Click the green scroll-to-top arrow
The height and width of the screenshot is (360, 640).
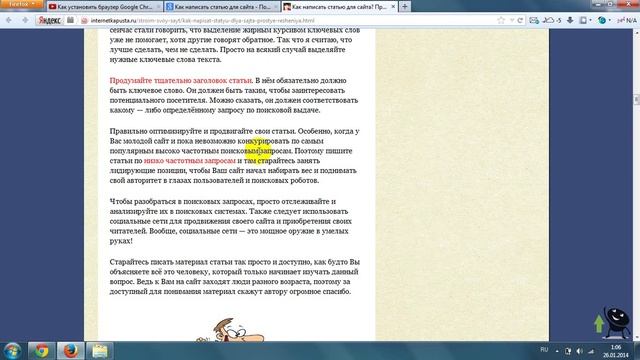click(x=599, y=323)
